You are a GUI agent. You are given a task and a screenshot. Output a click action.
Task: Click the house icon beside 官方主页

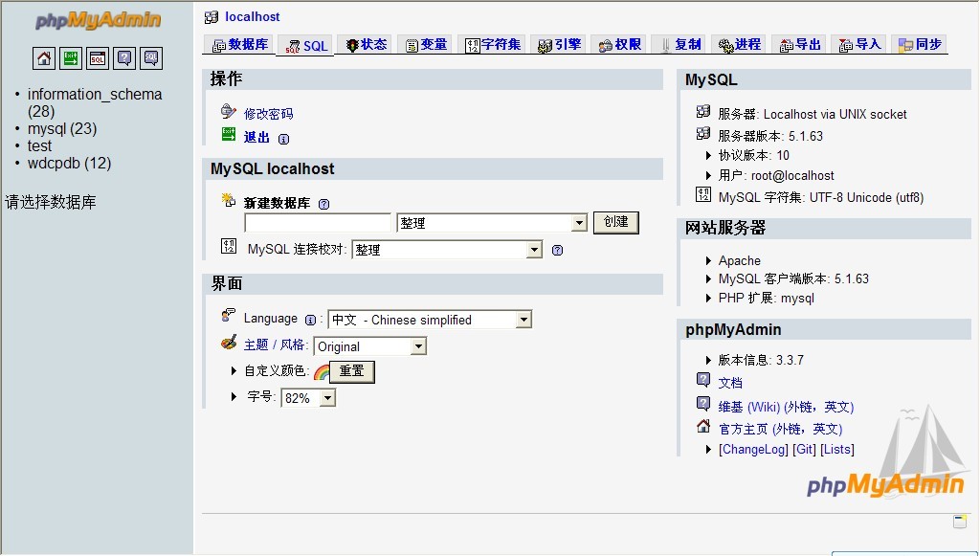point(703,426)
